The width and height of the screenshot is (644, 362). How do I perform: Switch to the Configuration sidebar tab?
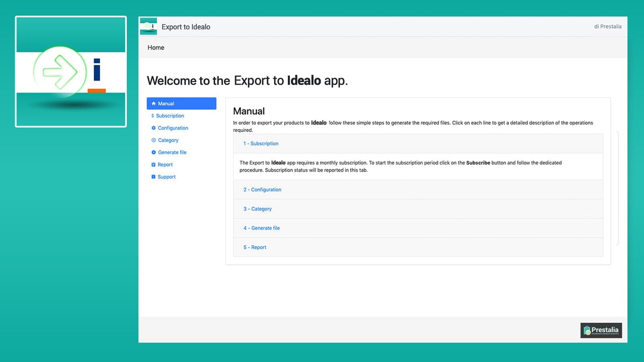pos(182,128)
